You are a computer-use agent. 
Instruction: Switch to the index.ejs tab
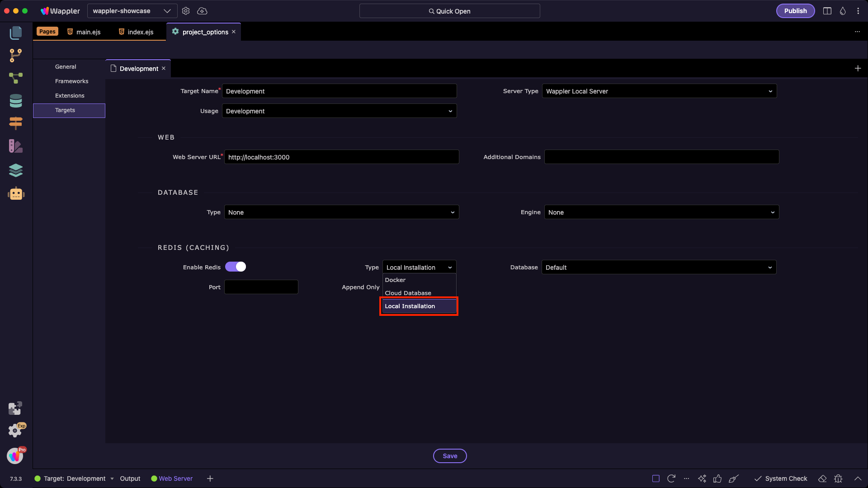click(x=140, y=32)
